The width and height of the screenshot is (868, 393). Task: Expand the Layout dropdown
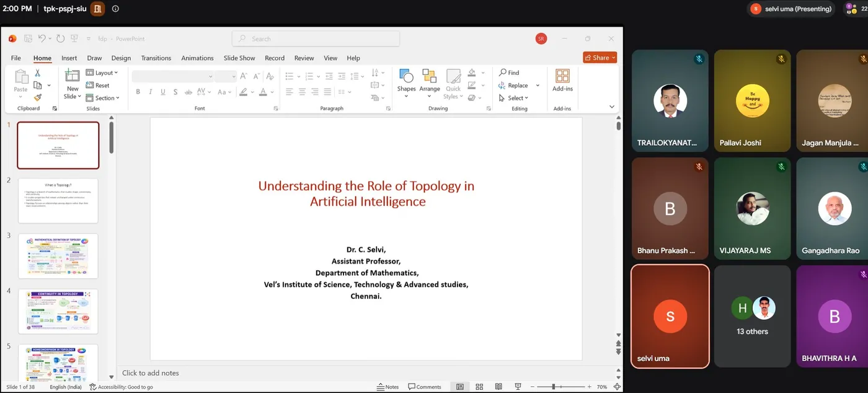tap(102, 73)
